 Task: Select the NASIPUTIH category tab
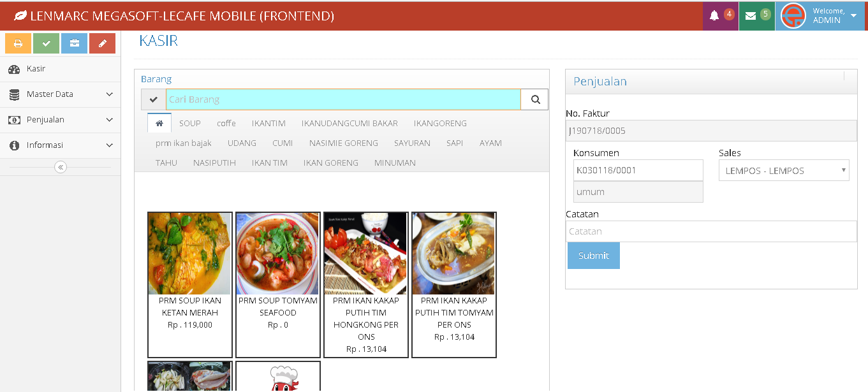tap(214, 163)
